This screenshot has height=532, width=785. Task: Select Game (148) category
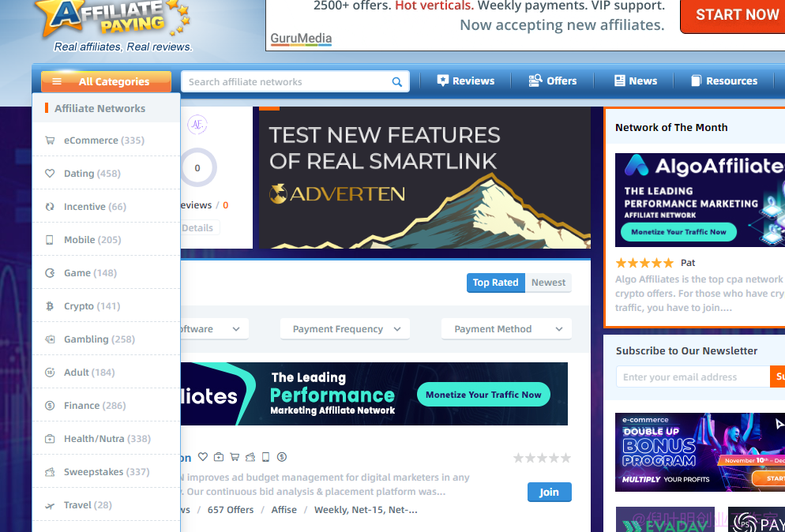point(106,273)
